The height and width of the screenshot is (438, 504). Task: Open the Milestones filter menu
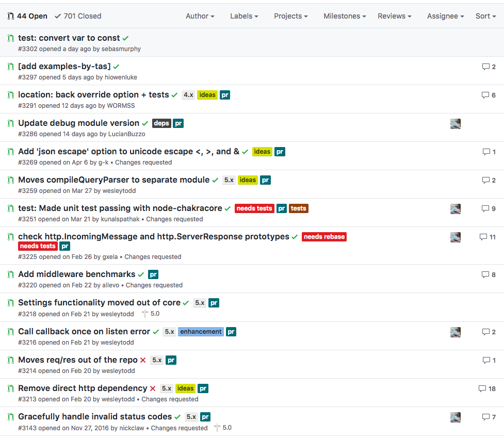point(344,16)
